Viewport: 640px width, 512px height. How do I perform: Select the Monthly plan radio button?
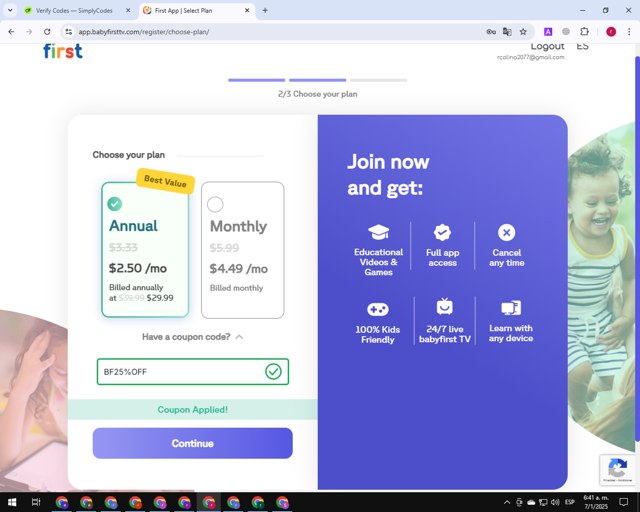215,204
